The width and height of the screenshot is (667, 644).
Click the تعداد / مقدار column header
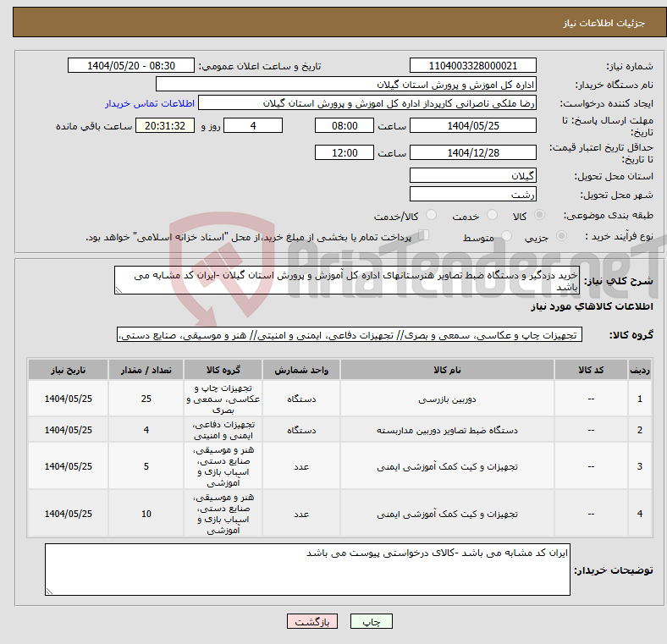tap(146, 370)
